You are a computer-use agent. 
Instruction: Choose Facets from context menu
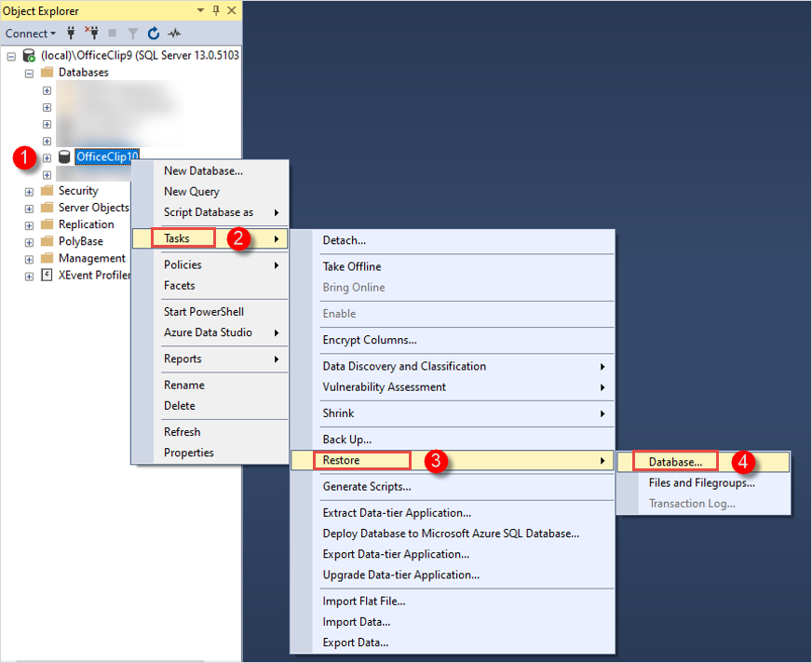pyautogui.click(x=210, y=285)
